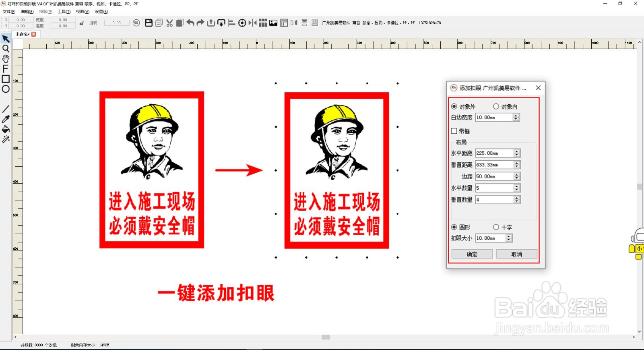Click the undo arrow icon
The width and height of the screenshot is (644, 350).
190,23
